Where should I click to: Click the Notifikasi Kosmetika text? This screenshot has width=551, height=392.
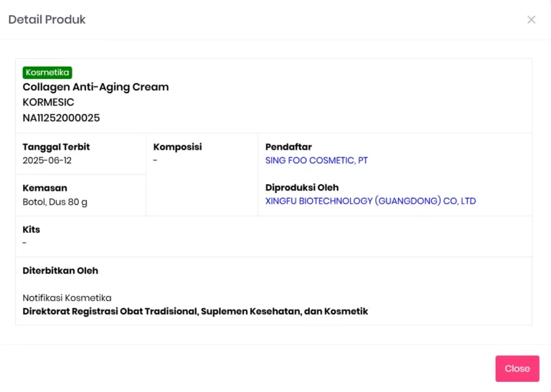(x=67, y=298)
